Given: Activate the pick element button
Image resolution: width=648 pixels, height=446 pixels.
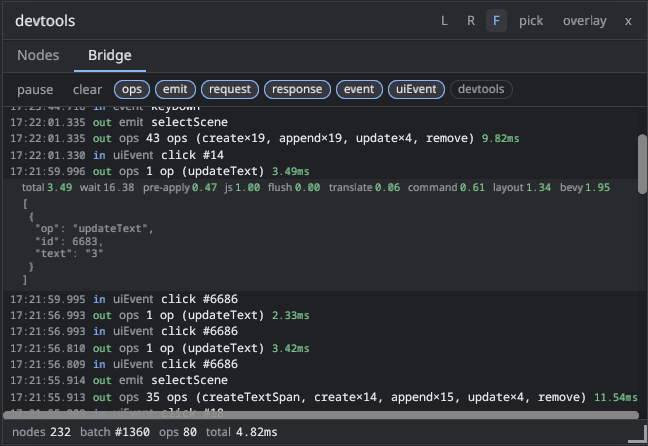Looking at the screenshot, I should click(x=531, y=21).
